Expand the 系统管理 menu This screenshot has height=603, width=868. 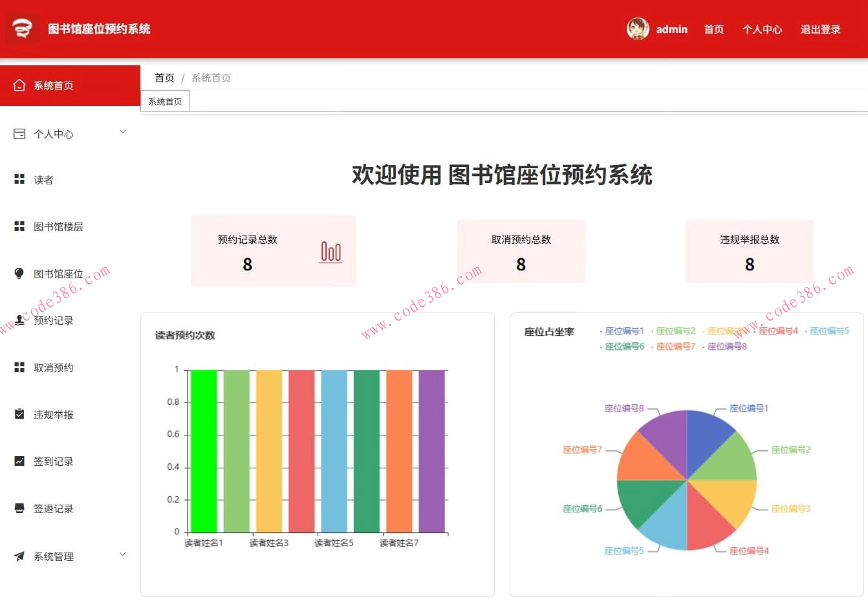point(53,556)
